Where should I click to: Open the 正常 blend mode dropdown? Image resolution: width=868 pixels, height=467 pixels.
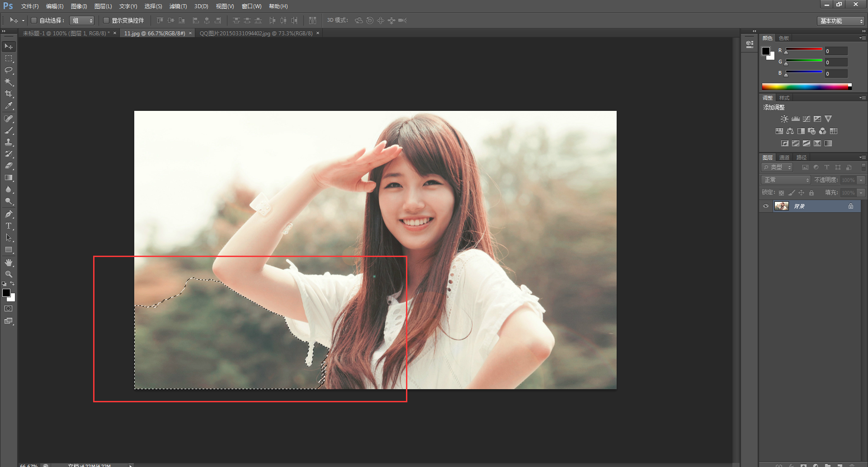coord(786,180)
